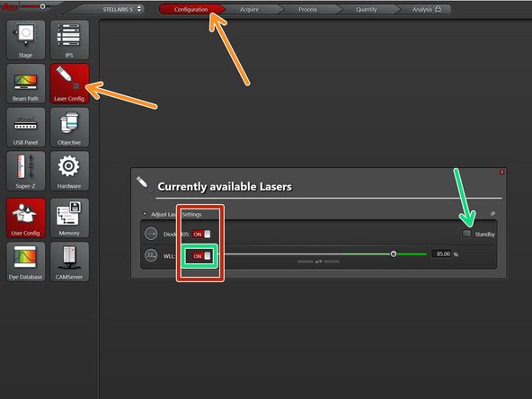
Task: Open the Beam Path configuration
Action: (26, 84)
